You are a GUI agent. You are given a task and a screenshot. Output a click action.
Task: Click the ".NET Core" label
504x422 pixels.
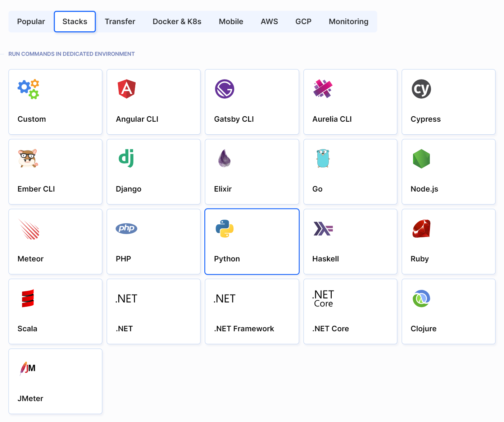(331, 329)
